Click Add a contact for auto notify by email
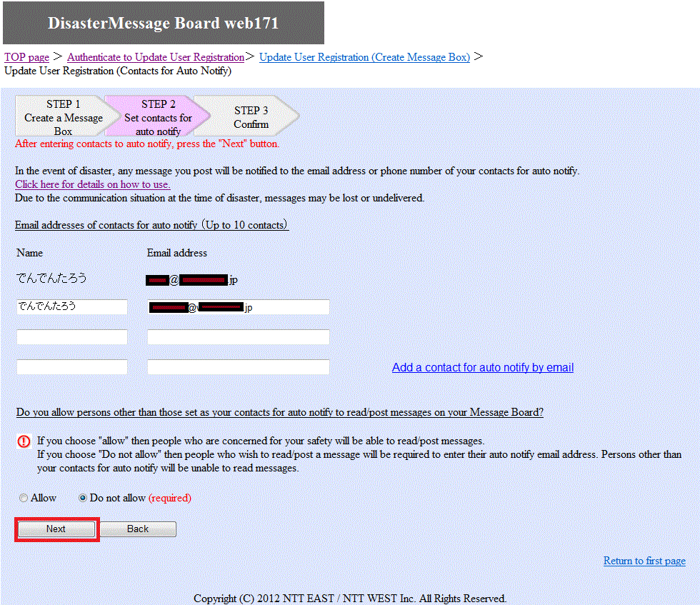The width and height of the screenshot is (700, 605). pyautogui.click(x=482, y=367)
